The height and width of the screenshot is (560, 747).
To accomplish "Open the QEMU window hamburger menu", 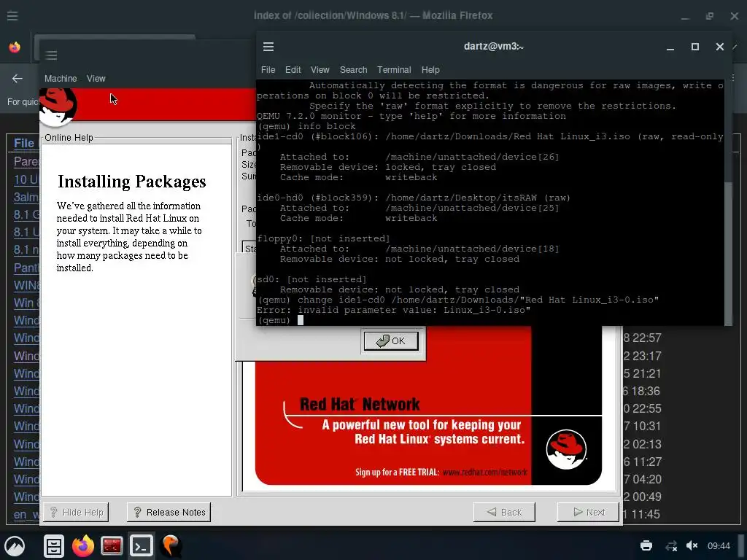I will (51, 55).
